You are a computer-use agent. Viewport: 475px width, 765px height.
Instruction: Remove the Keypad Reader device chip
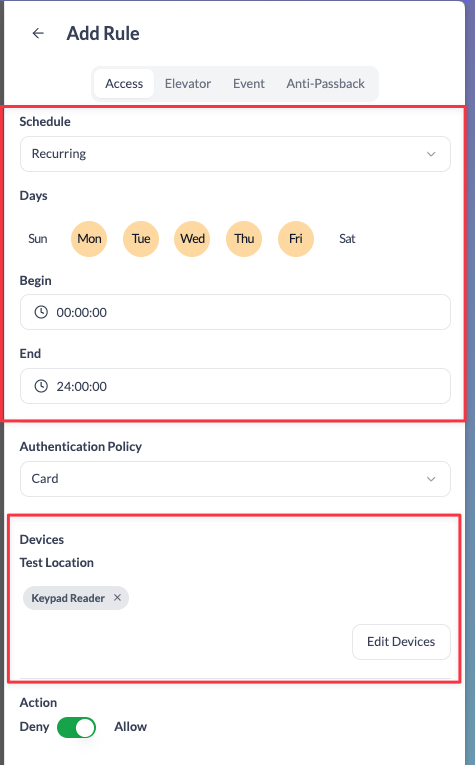[x=117, y=597]
